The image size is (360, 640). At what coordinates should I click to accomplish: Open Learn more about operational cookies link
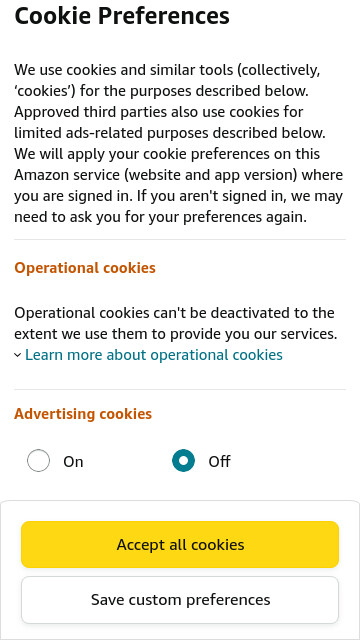point(153,355)
